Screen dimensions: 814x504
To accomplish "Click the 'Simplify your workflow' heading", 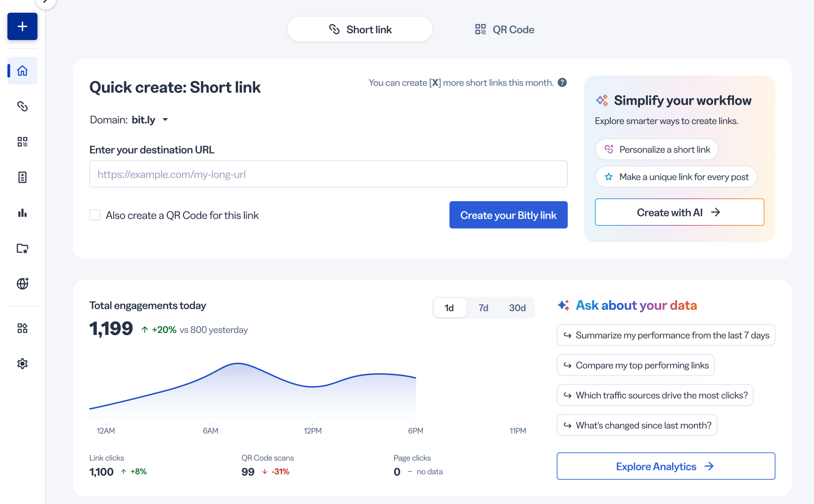I will point(682,101).
